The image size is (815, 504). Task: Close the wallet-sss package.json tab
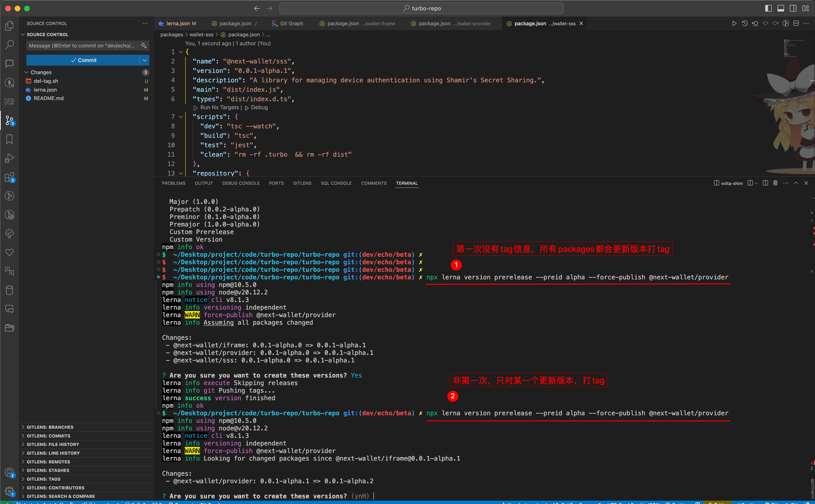(581, 23)
